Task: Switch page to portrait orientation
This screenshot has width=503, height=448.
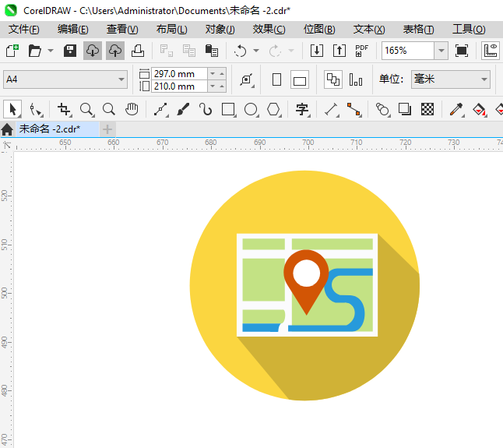Action: tap(277, 79)
